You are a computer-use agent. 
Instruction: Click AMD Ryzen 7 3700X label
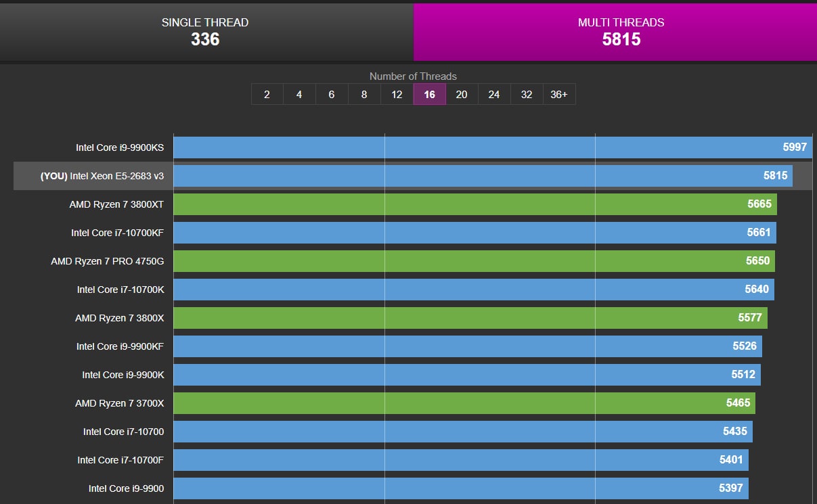pos(120,403)
